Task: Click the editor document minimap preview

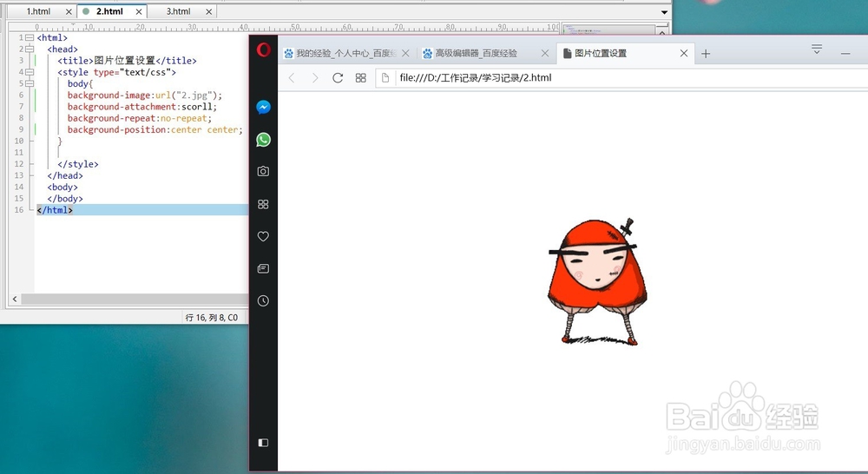Action: tap(608, 30)
